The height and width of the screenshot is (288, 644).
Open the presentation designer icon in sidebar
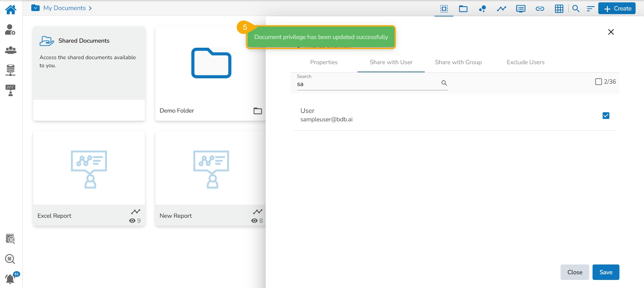[x=11, y=90]
